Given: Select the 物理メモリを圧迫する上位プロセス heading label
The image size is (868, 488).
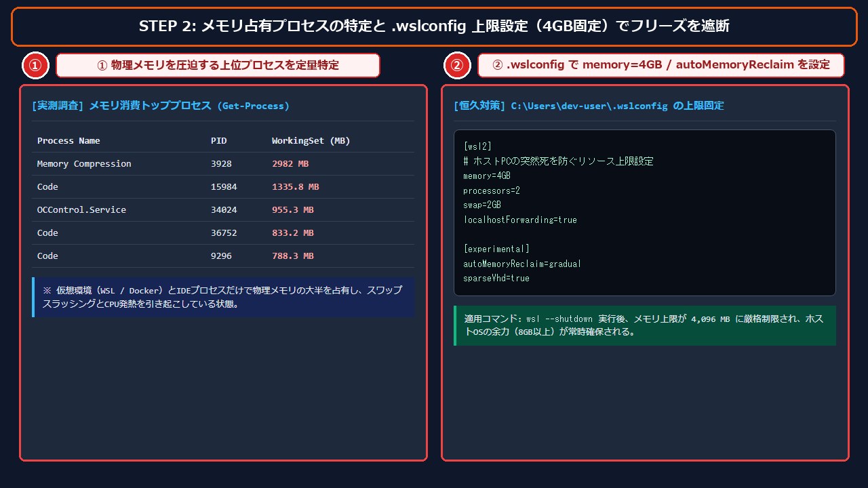Looking at the screenshot, I should [218, 66].
